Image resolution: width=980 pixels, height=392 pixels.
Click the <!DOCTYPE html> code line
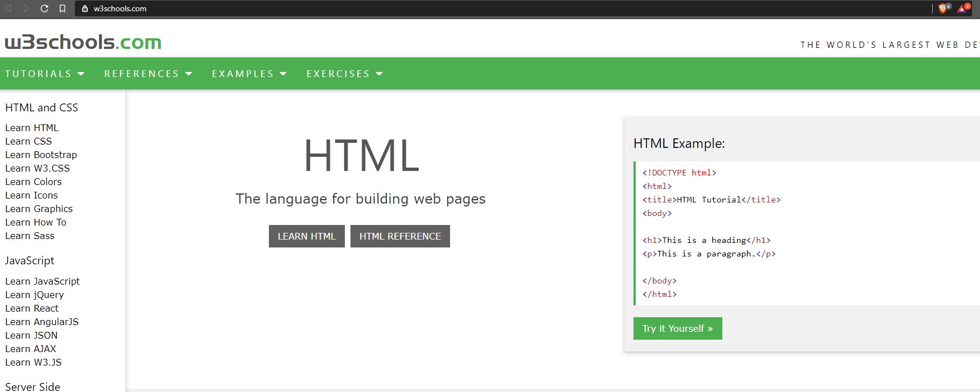click(x=680, y=173)
